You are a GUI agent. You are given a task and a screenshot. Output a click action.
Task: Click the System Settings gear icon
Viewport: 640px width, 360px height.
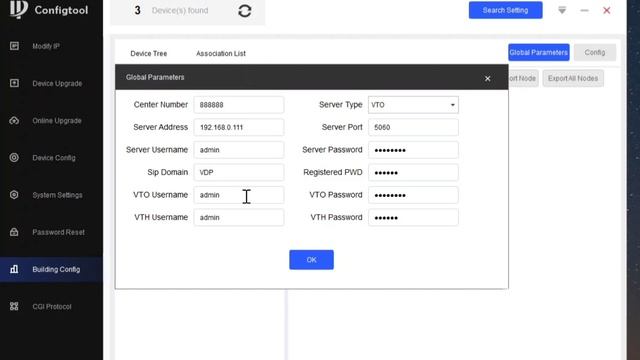point(14,195)
